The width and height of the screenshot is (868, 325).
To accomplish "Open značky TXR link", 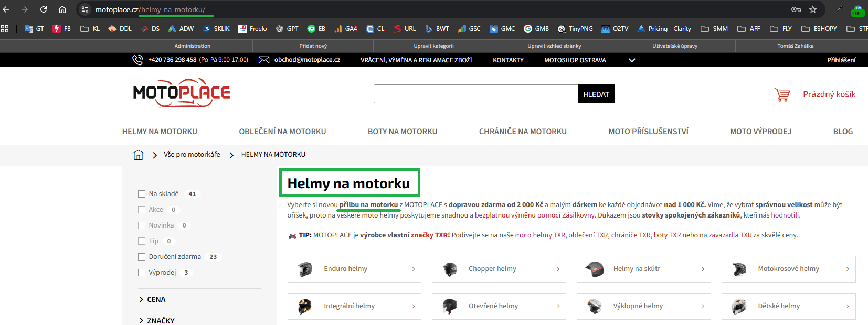I will [429, 235].
